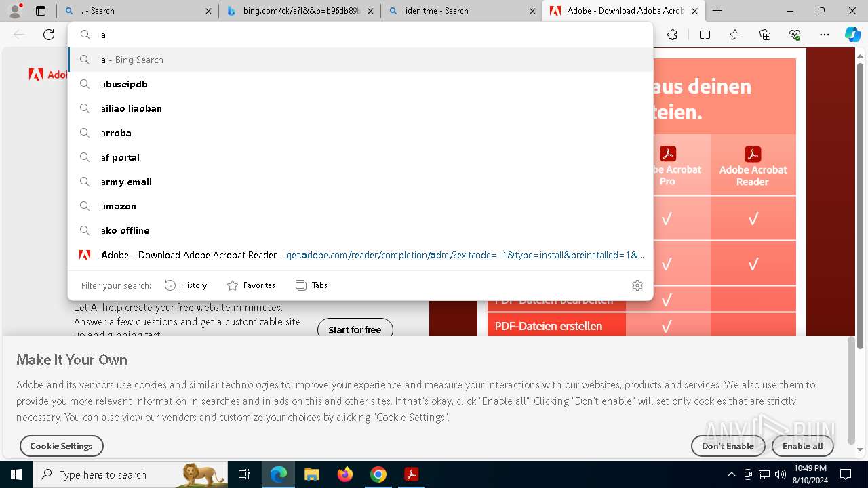
Task: Filter search by Tabs
Action: pyautogui.click(x=311, y=285)
